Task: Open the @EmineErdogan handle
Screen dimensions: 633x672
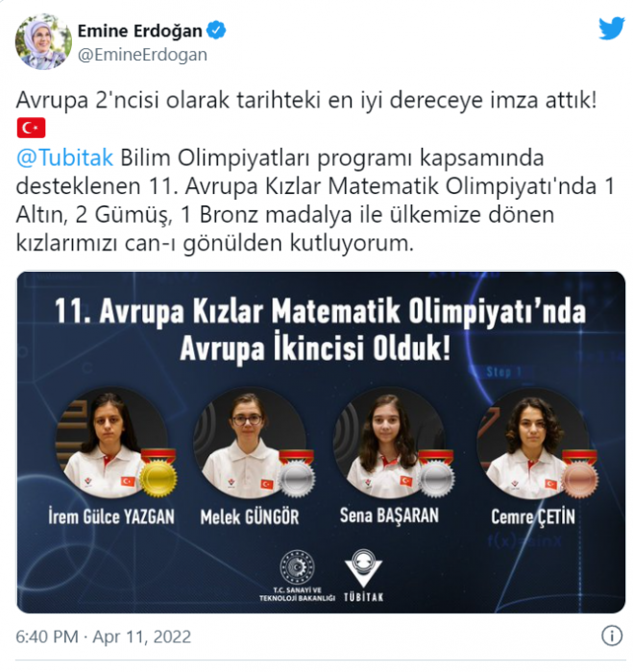Action: tap(142, 55)
